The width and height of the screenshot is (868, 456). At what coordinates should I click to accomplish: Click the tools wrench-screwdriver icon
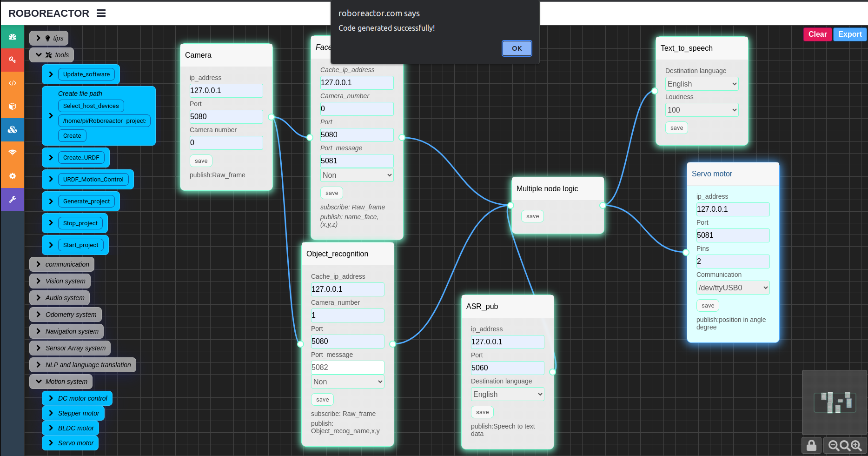[49, 55]
